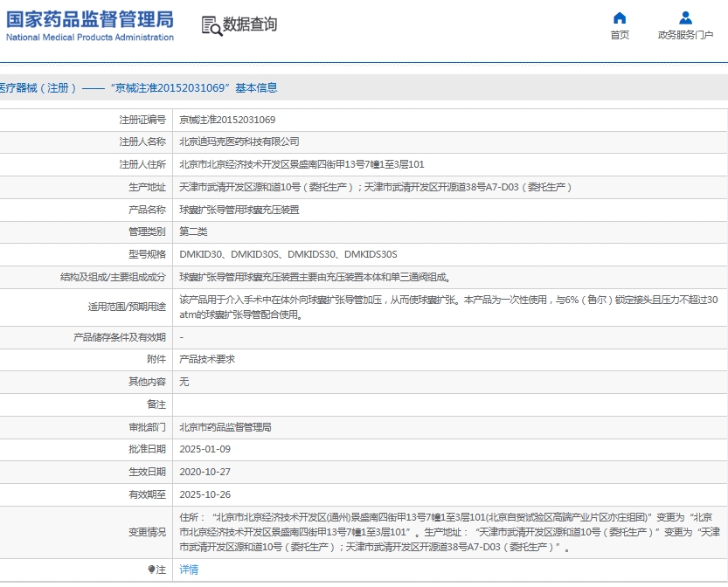This screenshot has height=587, width=728.
Task: Click the 注册人住所 label
Action: point(142,164)
